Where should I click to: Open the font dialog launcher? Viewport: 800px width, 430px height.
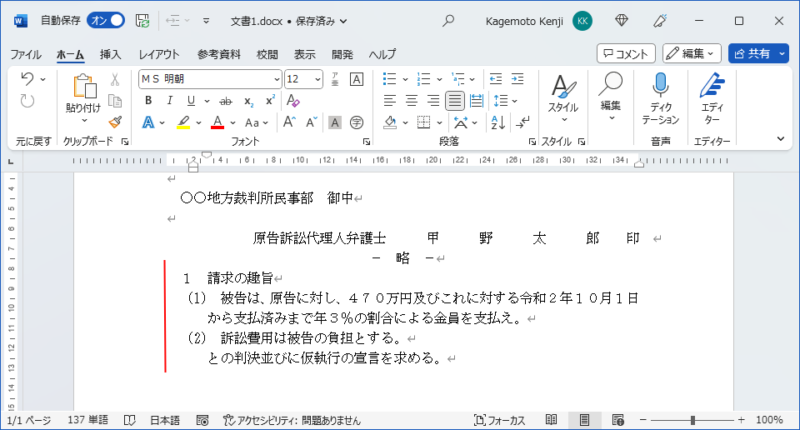pos(366,142)
